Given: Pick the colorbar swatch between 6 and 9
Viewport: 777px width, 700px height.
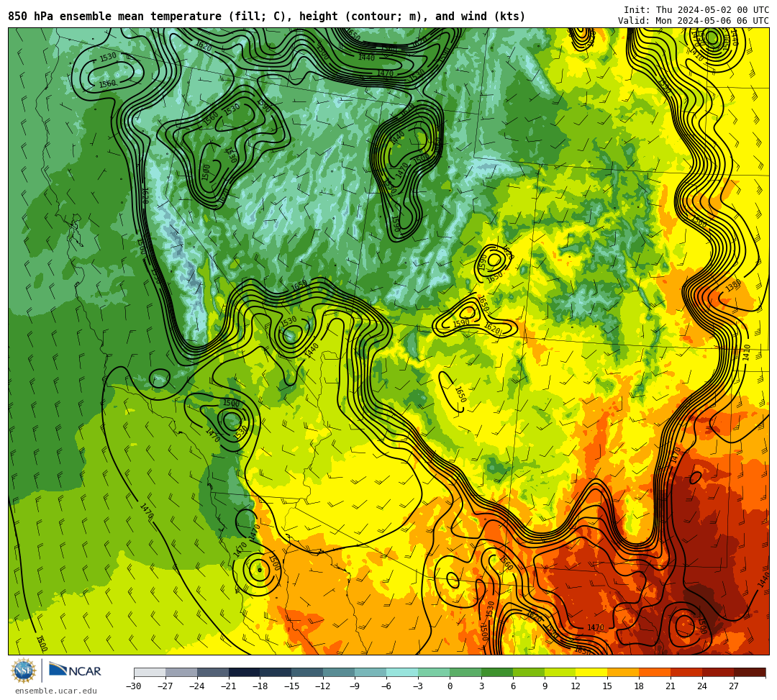Looking at the screenshot, I should tap(529, 672).
